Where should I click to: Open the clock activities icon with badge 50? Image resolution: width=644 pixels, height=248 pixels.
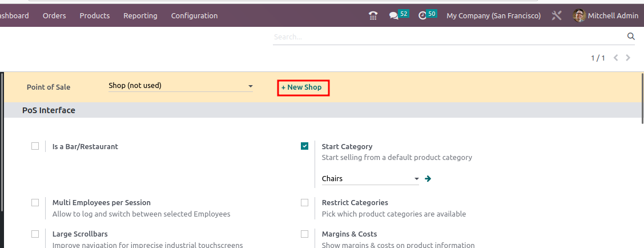(x=422, y=16)
